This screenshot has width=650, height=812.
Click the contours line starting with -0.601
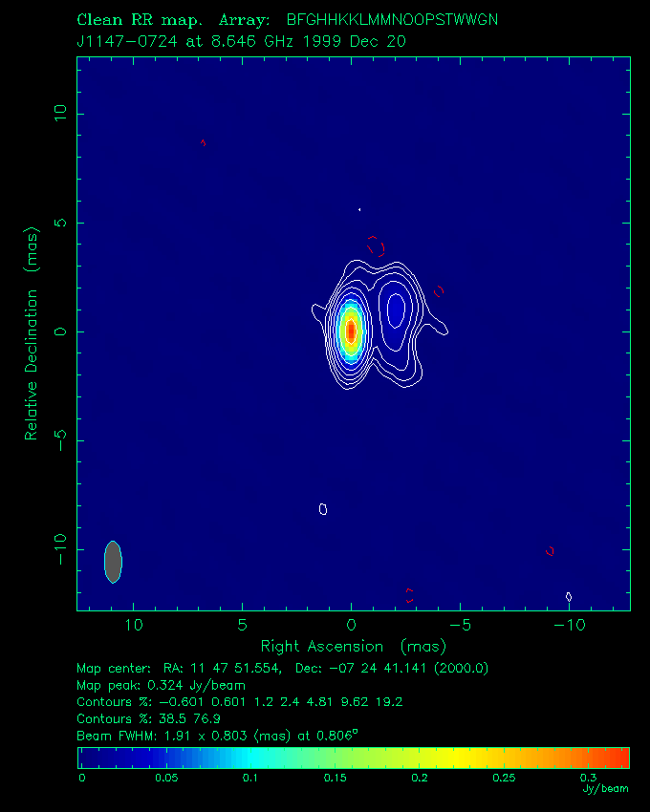click(x=240, y=702)
